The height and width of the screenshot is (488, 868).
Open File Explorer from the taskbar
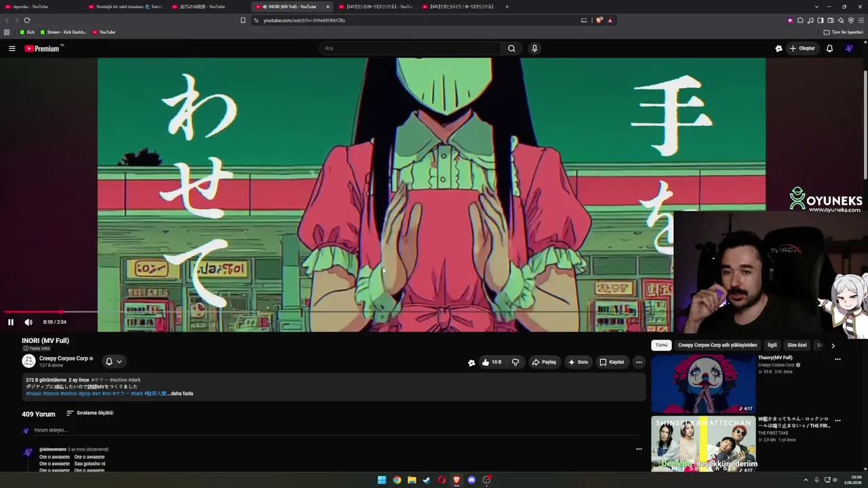pos(412,480)
